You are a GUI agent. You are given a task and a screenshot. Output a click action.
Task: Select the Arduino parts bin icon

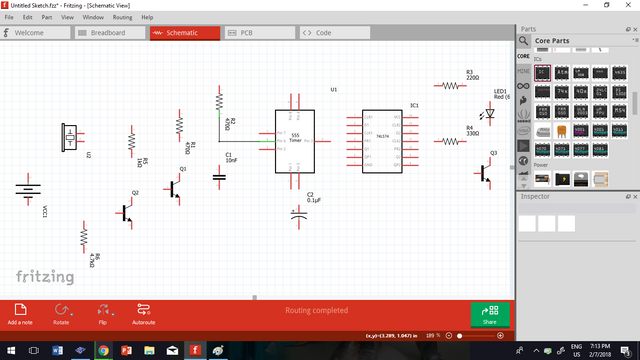click(x=523, y=86)
